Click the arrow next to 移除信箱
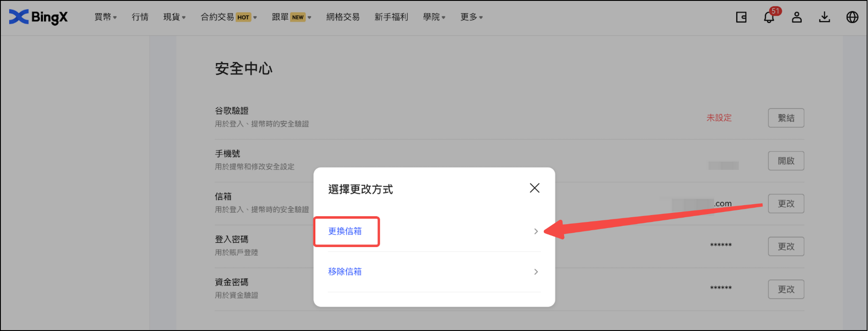868x331 pixels. pyautogui.click(x=536, y=272)
